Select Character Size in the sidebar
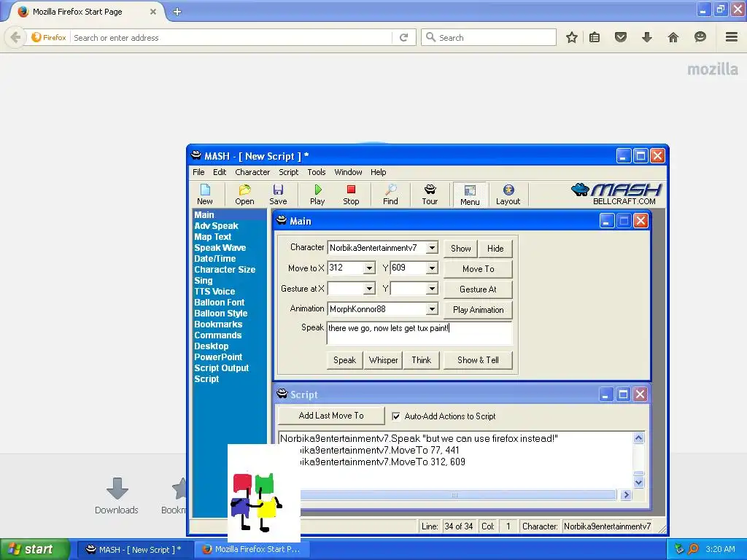 click(x=225, y=270)
